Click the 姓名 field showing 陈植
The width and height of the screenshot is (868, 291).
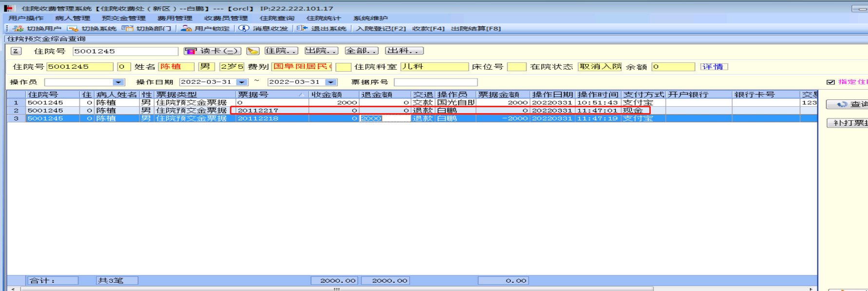tap(176, 67)
